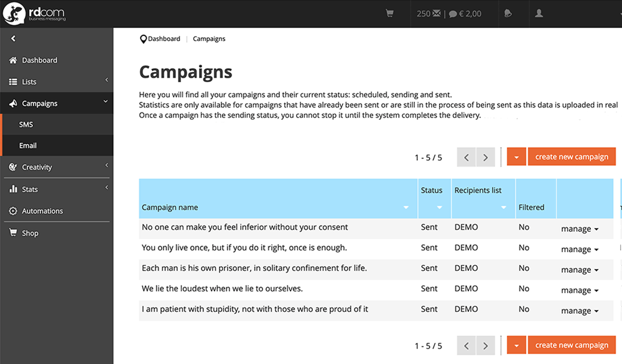Go to next page using top pagination arrow
Image resolution: width=622 pixels, height=364 pixels.
pyautogui.click(x=486, y=157)
